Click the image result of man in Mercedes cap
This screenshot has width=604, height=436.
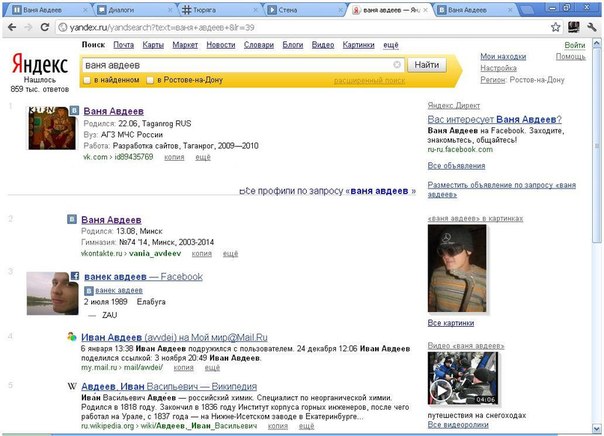pos(457,268)
